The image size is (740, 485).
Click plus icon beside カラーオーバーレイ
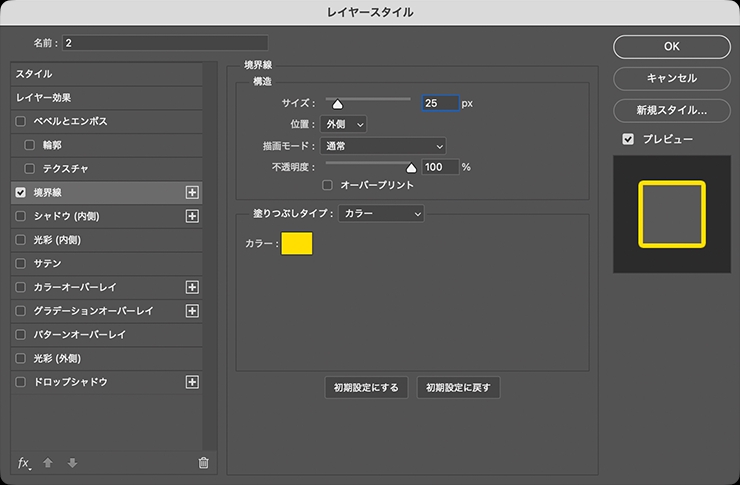(193, 287)
